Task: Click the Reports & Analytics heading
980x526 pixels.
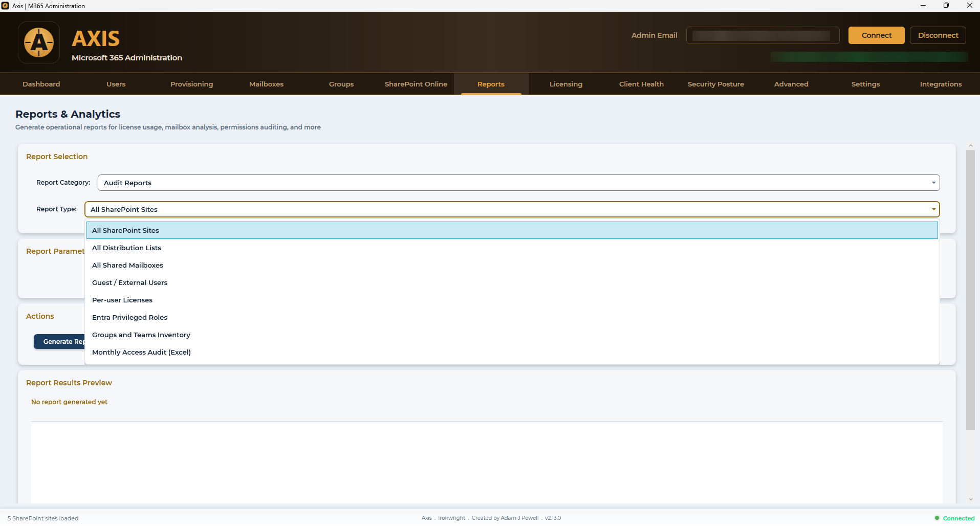Action: (68, 114)
